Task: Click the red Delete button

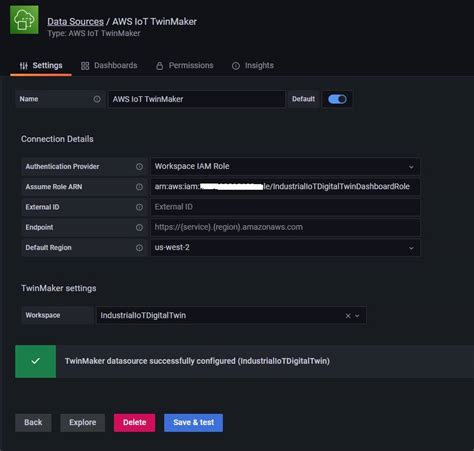Action: tap(134, 423)
